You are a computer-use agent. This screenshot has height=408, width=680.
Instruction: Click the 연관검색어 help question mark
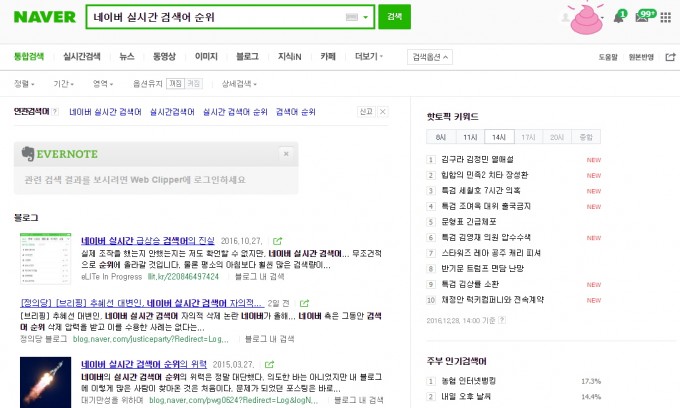[x=55, y=112]
